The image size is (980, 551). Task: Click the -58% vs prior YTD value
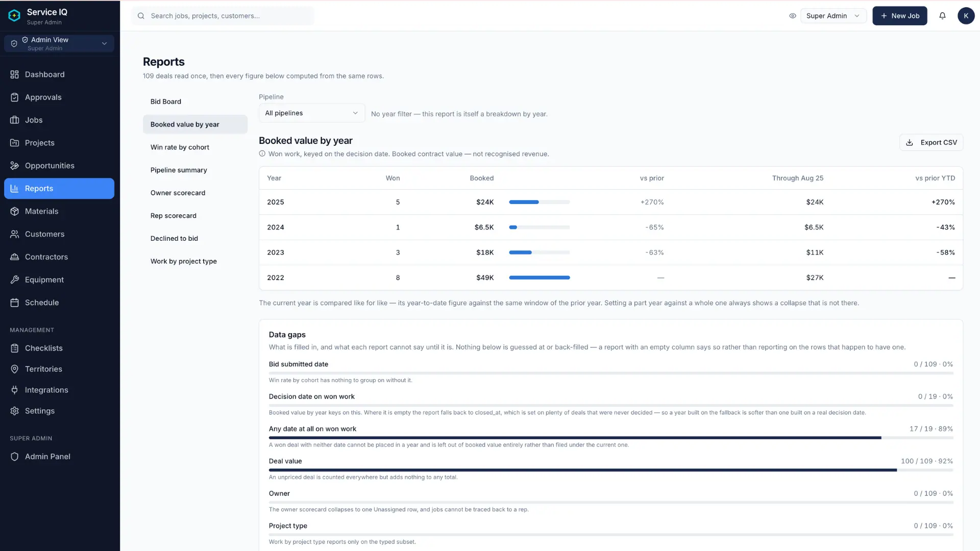click(x=945, y=253)
